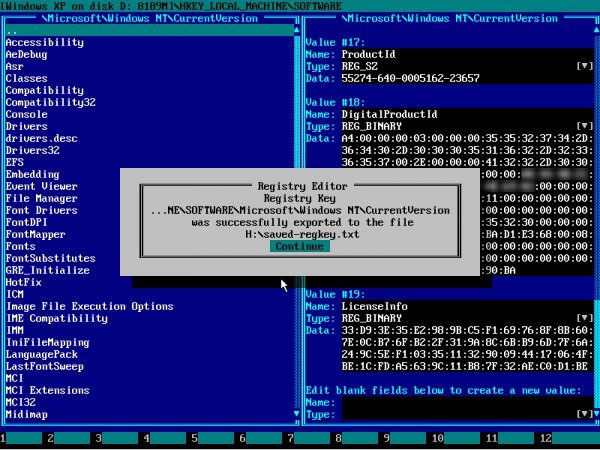
Task: Open type dropdown for ProductId value
Action: (x=585, y=66)
